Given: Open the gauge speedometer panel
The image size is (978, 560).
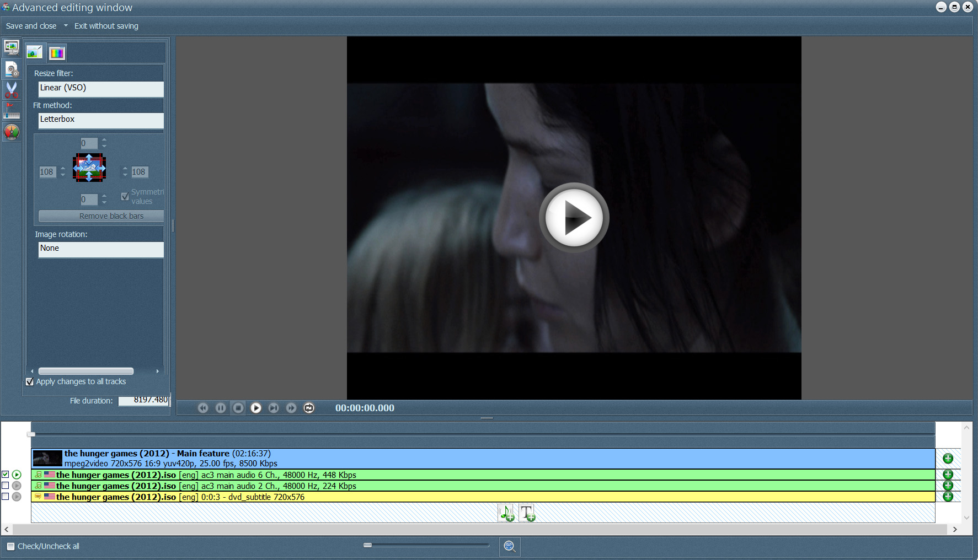Looking at the screenshot, I should tap(12, 132).
